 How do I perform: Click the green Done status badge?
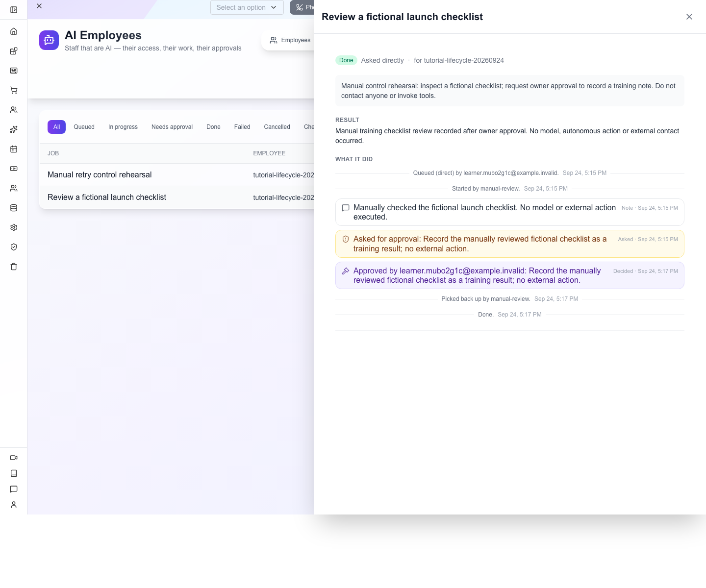[346, 60]
